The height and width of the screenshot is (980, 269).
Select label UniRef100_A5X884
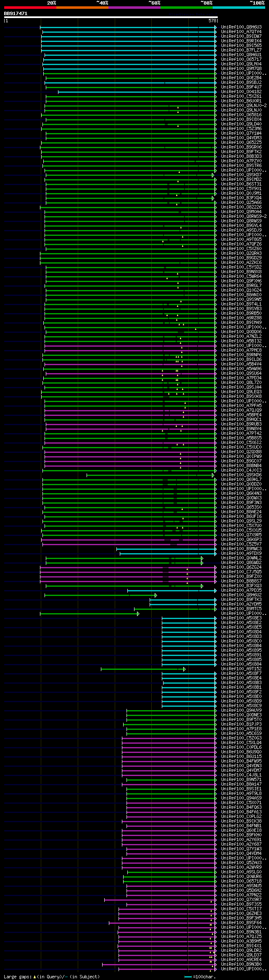point(241,664)
